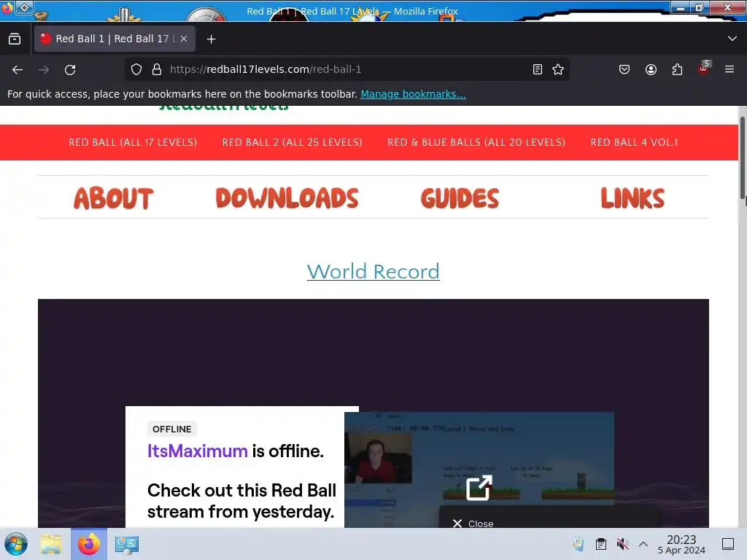The image size is (747, 560).
Task: Go to the Guides page
Action: (460, 198)
